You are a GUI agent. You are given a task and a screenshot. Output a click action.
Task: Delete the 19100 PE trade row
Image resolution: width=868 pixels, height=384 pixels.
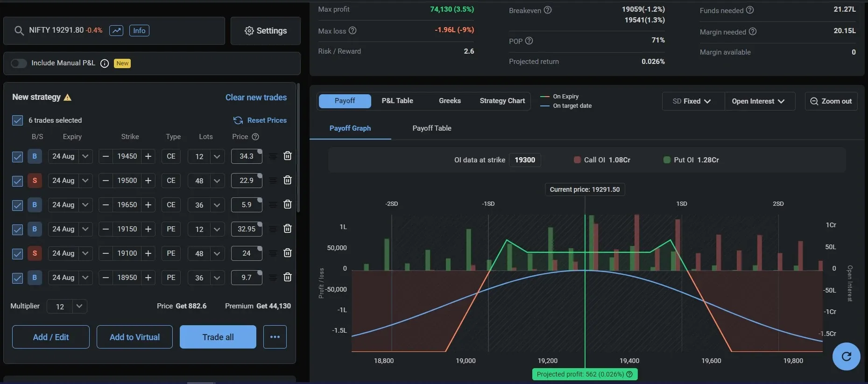288,253
